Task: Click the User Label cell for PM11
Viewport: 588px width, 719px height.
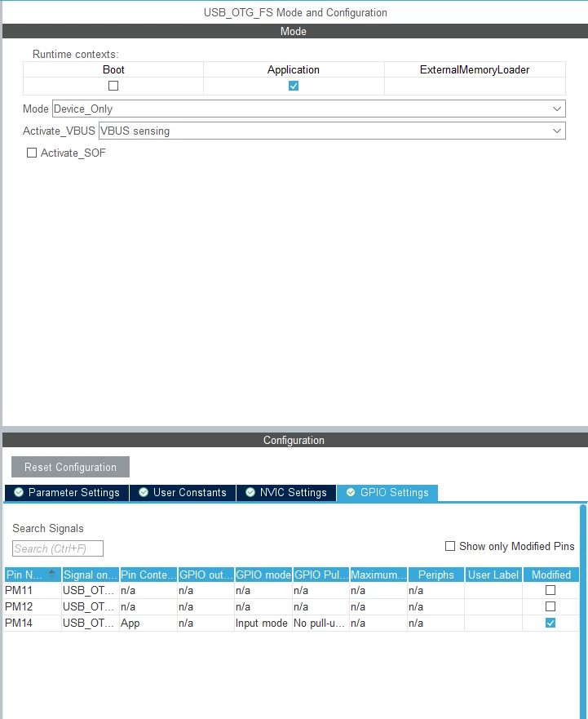Action: pyautogui.click(x=493, y=590)
